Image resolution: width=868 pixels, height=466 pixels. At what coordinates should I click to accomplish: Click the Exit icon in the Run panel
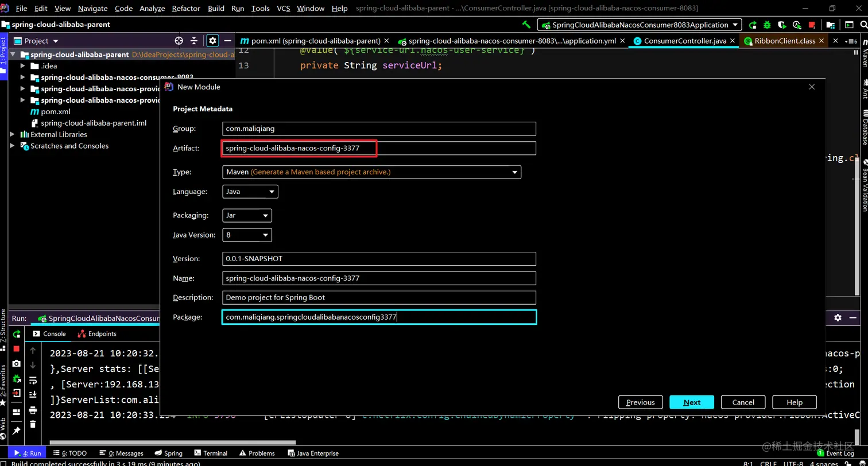17,393
